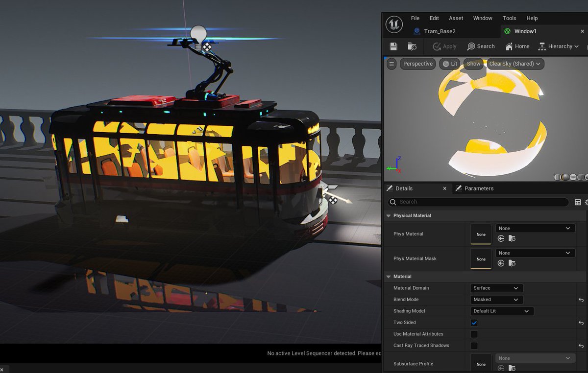Viewport: 588px width, 373px height.
Task: Open the preview viewport hamburger options menu
Action: [391, 64]
